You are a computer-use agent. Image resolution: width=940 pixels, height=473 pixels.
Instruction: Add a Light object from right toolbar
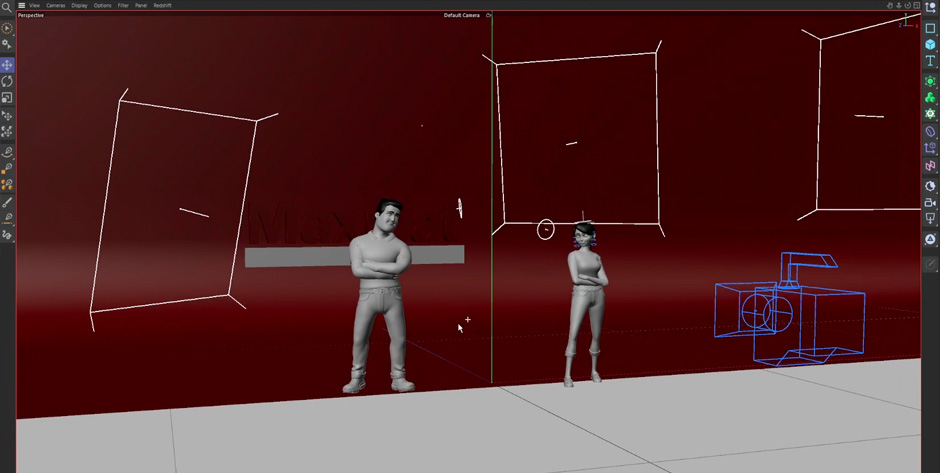coord(930,219)
